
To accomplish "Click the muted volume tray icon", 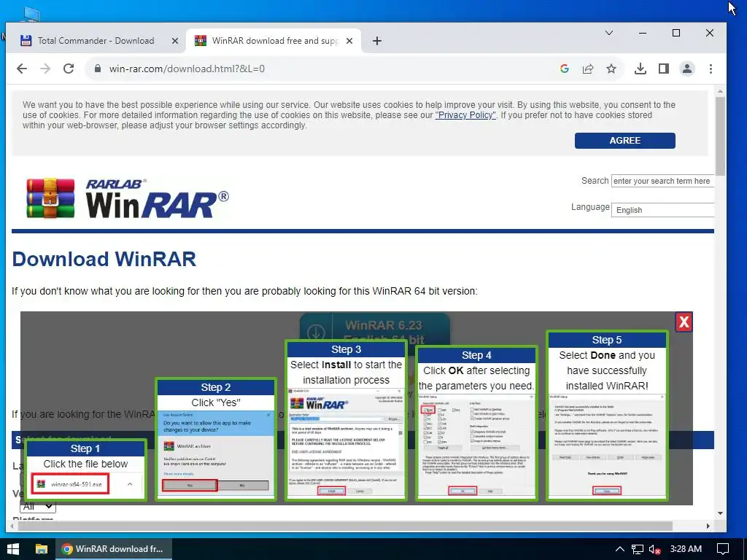I will click(654, 549).
